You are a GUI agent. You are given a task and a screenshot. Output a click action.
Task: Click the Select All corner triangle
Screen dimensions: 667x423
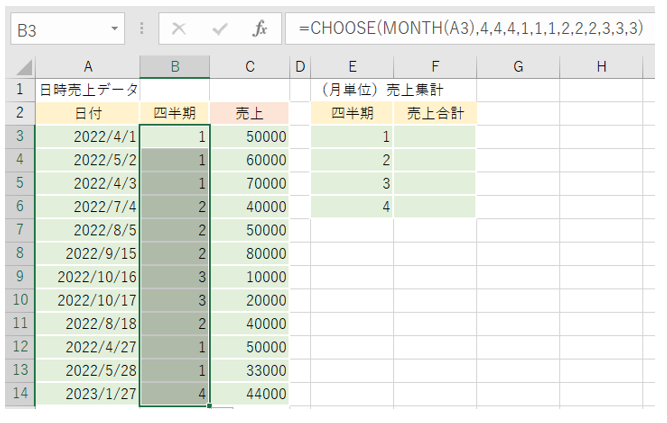pos(22,68)
